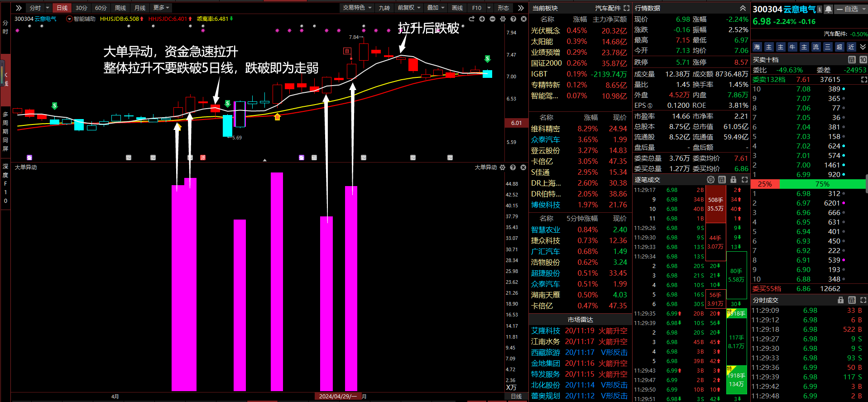Click the 流 tag button

(816, 47)
